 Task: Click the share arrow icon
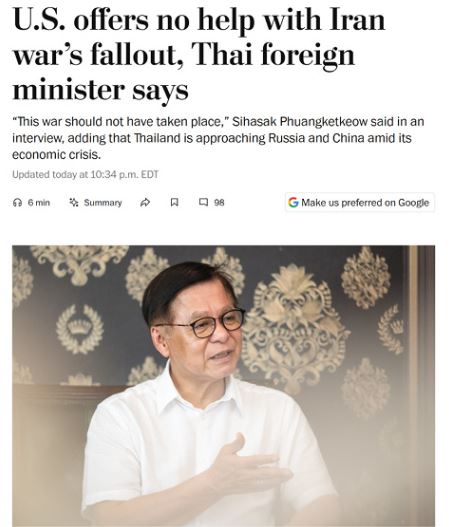145,202
